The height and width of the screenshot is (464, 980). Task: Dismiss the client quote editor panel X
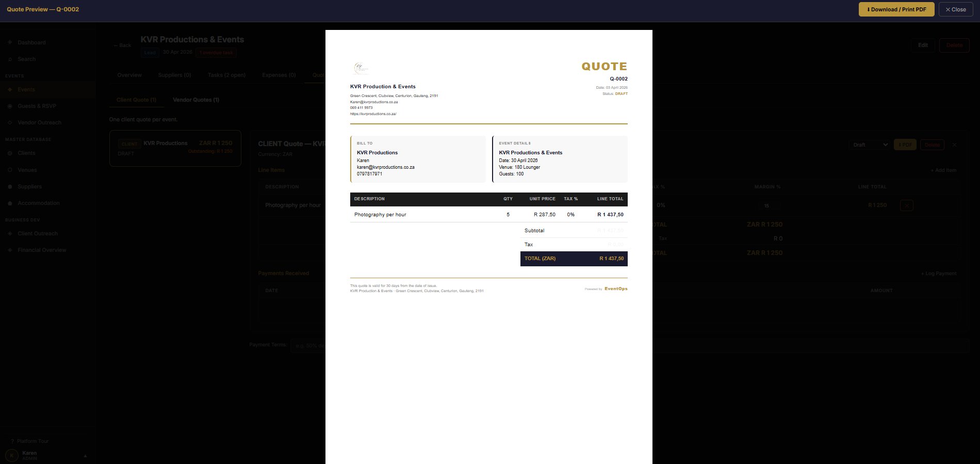point(954,145)
